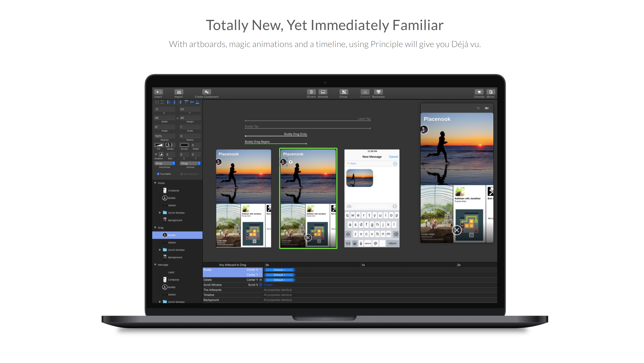
Task: Select the Compose layer under Home
Action: [173, 191]
